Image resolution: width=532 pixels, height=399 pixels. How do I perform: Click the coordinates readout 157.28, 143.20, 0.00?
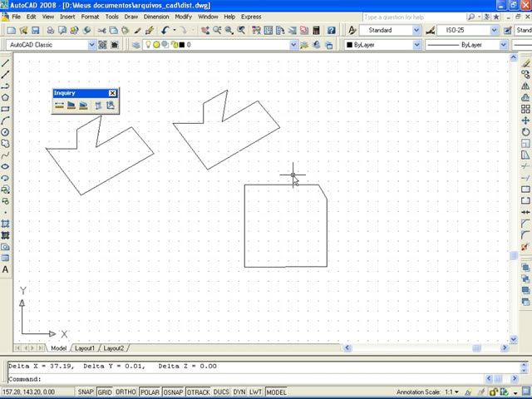coord(28,392)
